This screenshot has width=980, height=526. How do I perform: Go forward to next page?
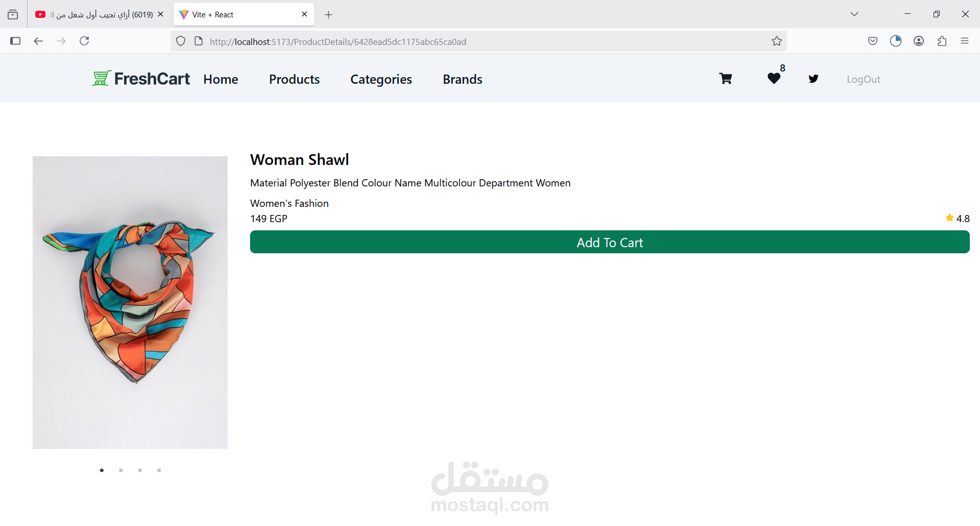[x=61, y=41]
